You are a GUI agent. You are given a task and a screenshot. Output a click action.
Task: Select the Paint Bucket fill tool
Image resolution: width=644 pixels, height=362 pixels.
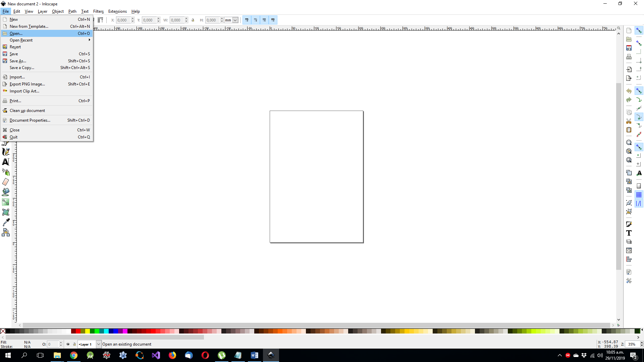point(6,192)
